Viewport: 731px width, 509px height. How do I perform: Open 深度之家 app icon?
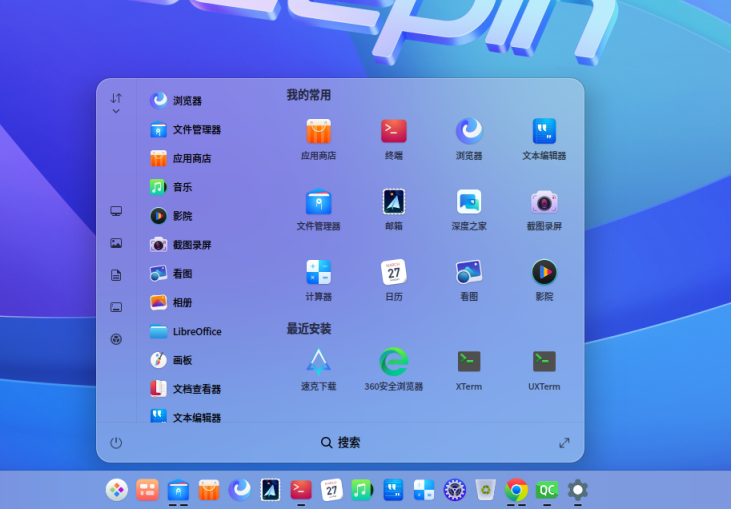tap(469, 201)
